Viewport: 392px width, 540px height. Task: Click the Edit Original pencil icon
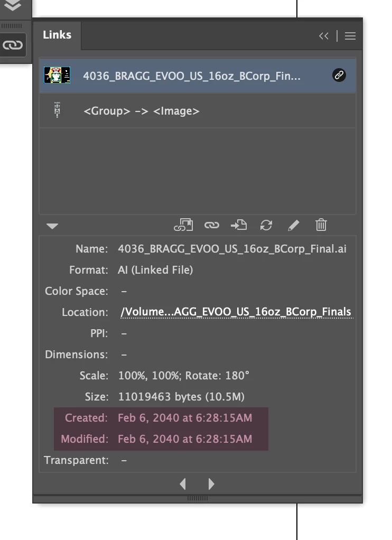[x=294, y=225]
